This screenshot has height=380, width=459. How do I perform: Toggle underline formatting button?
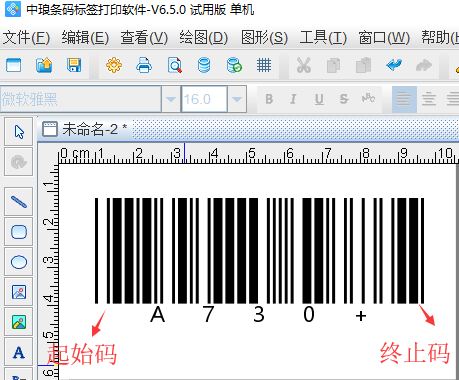(319, 99)
